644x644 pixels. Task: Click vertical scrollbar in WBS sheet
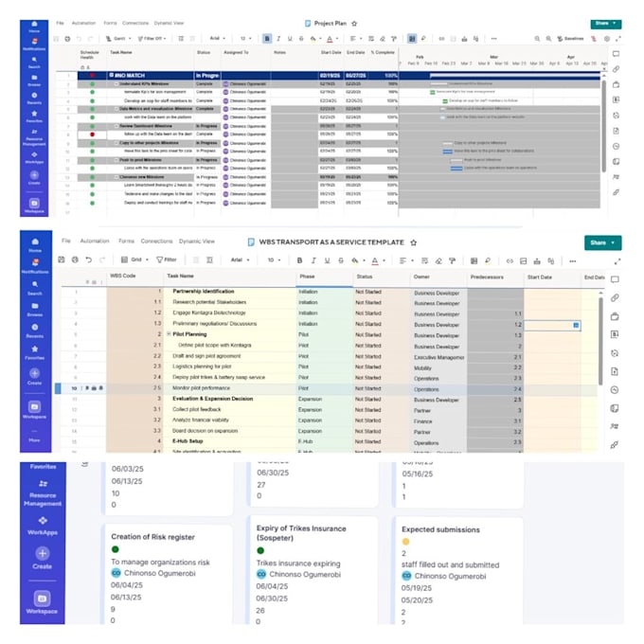point(600,341)
